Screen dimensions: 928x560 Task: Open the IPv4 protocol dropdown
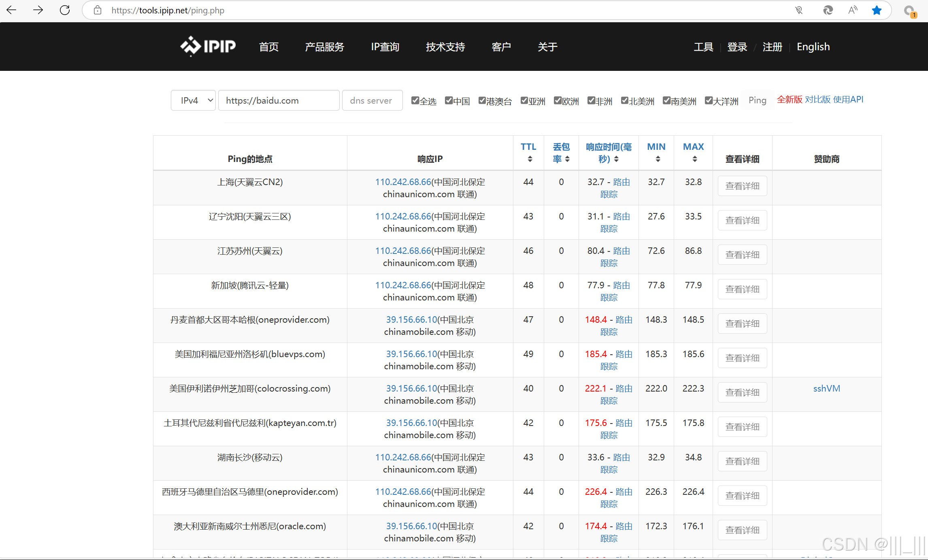point(193,100)
